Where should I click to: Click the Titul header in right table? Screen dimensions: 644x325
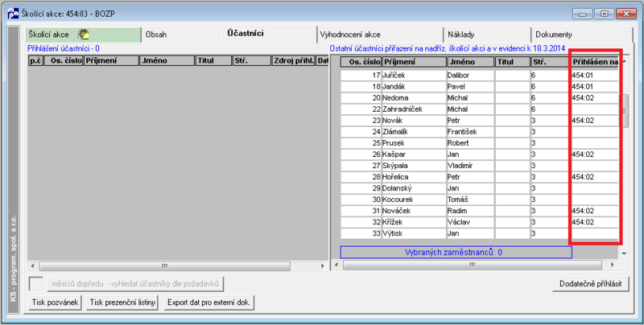(x=512, y=62)
